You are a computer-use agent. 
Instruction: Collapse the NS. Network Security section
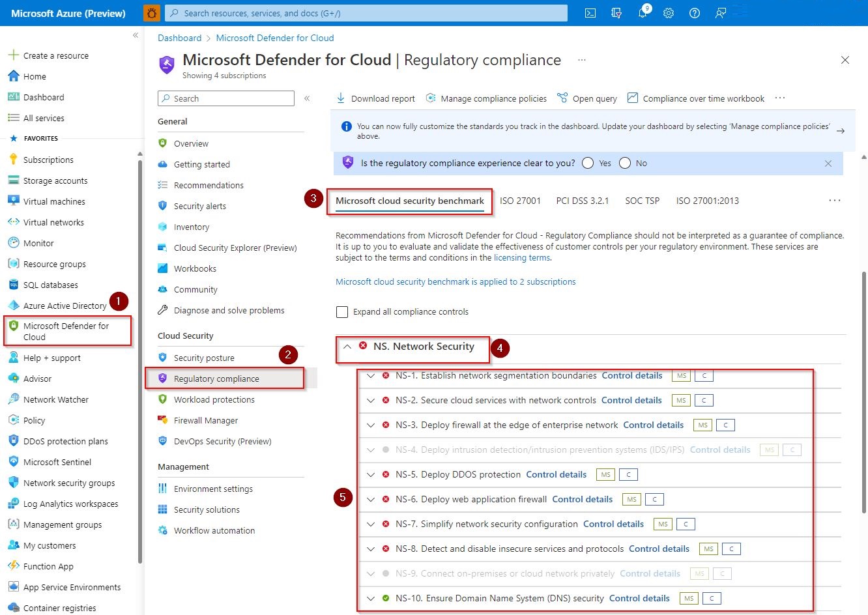click(x=347, y=347)
